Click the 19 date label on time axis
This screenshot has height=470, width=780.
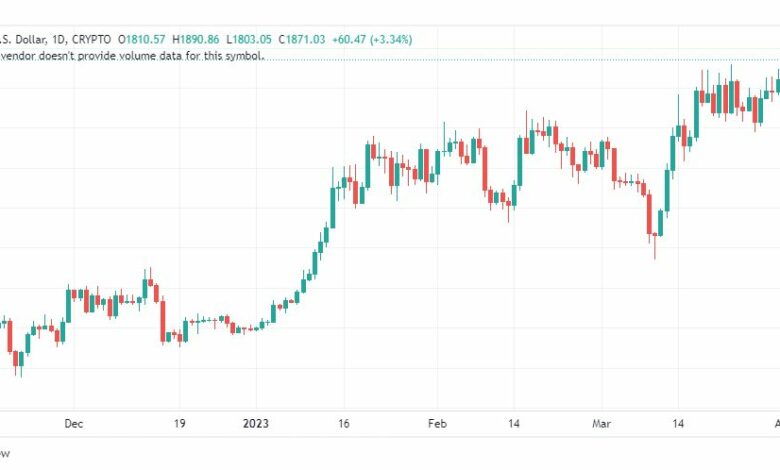tap(180, 424)
